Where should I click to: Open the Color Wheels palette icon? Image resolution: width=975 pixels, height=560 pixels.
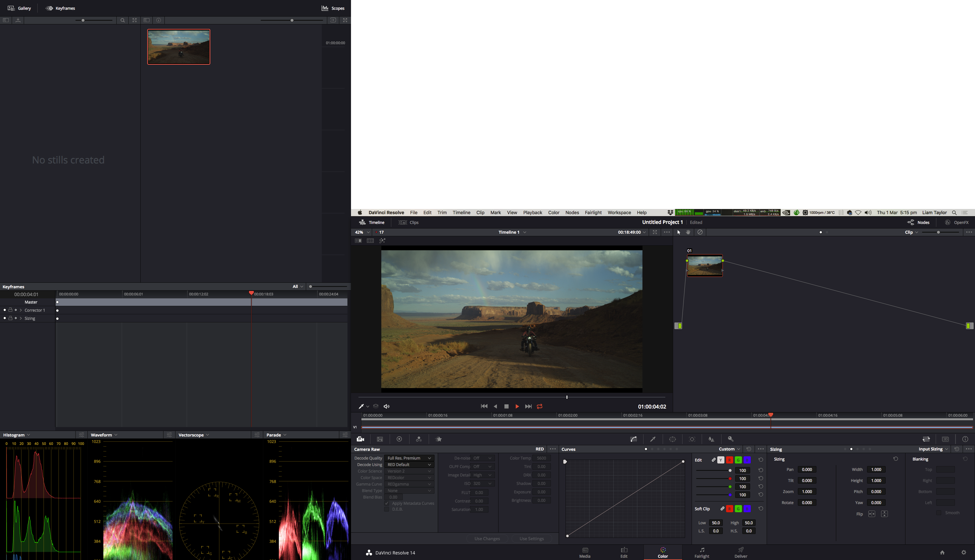click(x=399, y=439)
